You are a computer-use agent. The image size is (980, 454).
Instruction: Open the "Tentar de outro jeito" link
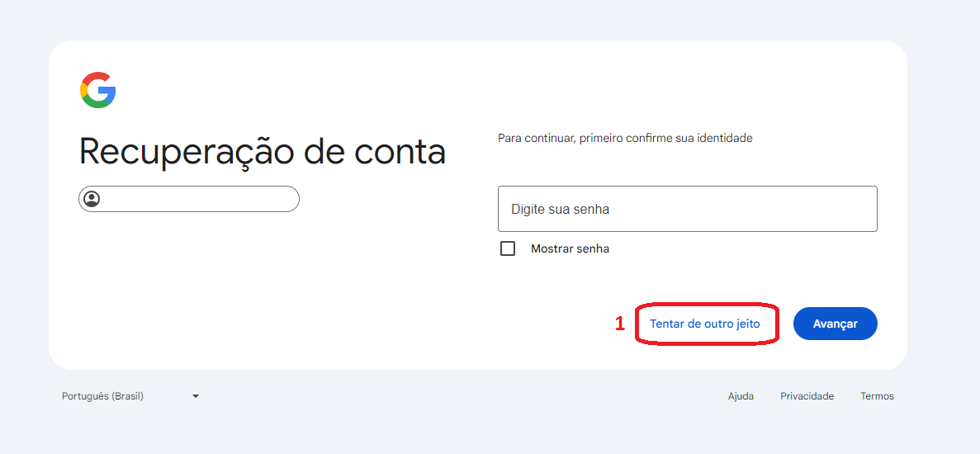pos(704,324)
